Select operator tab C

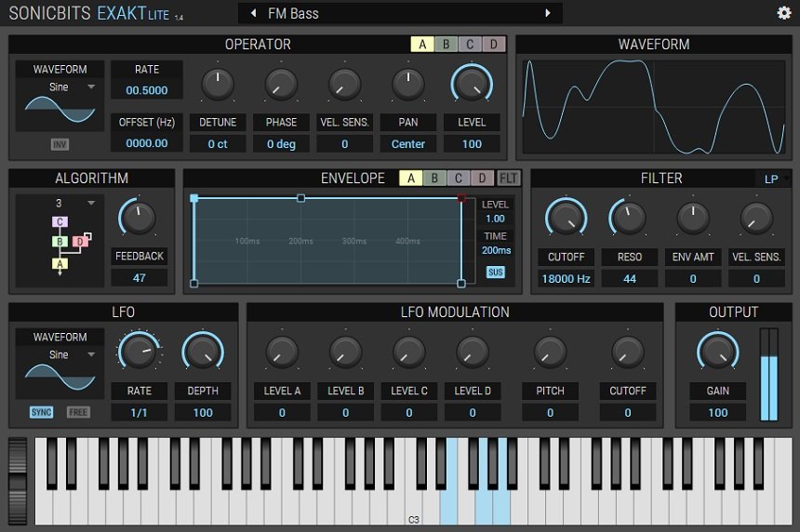point(470,45)
